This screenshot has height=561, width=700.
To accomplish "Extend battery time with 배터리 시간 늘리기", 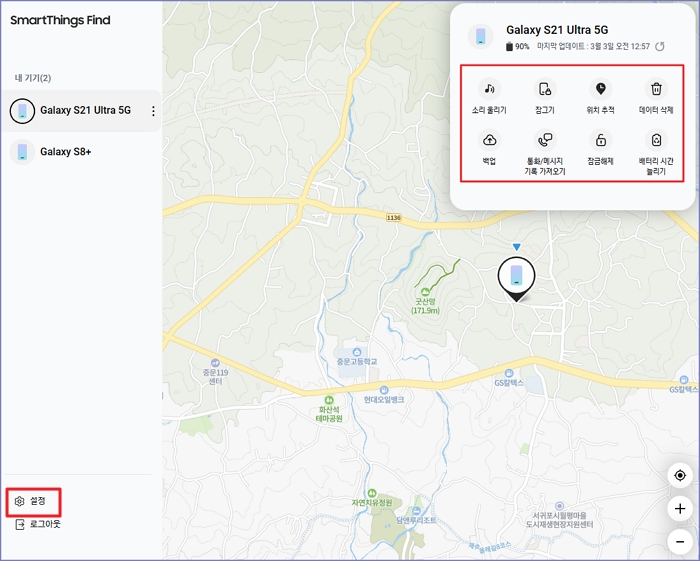I will 656,140.
